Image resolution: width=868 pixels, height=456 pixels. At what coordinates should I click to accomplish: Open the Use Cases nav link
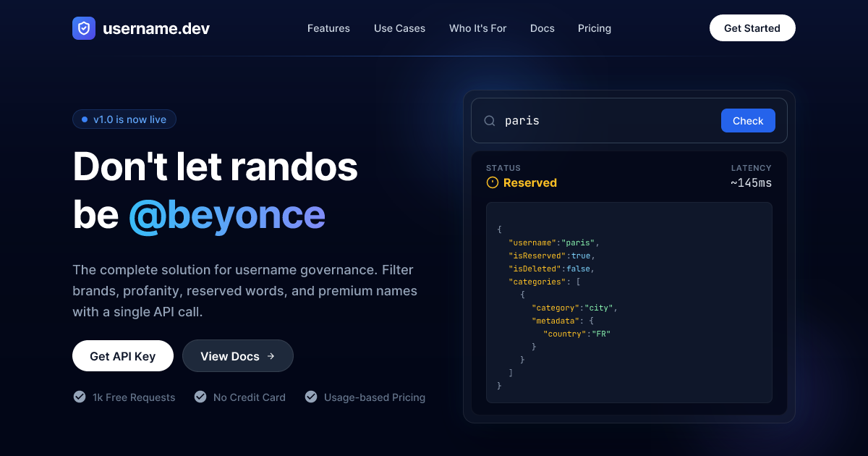click(399, 28)
